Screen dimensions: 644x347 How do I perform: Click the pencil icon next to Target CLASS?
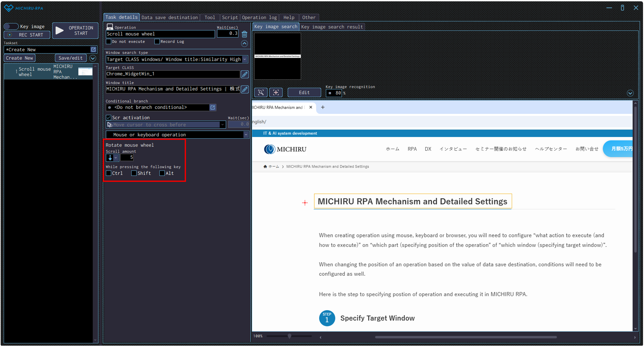coord(245,75)
